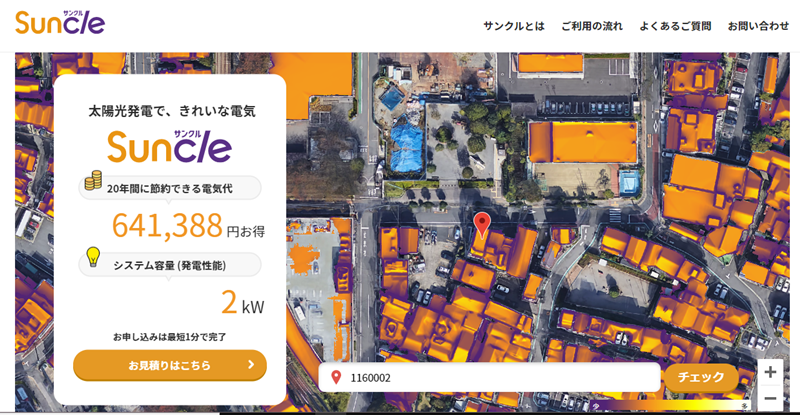This screenshot has height=415, width=800.
Task: Click the location pin icon in the search field
Action: pos(336,377)
